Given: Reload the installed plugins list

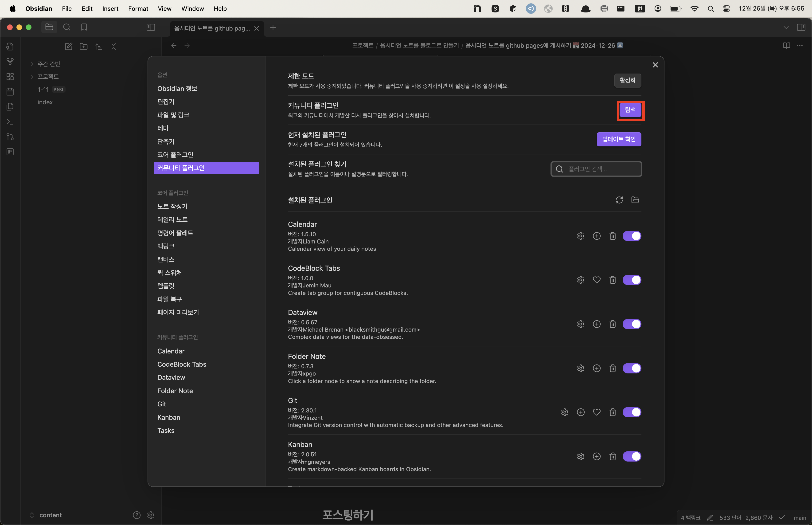Looking at the screenshot, I should click(619, 200).
